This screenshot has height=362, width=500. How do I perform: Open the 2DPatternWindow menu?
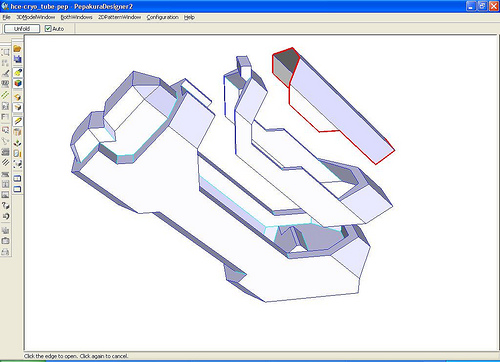[x=119, y=17]
